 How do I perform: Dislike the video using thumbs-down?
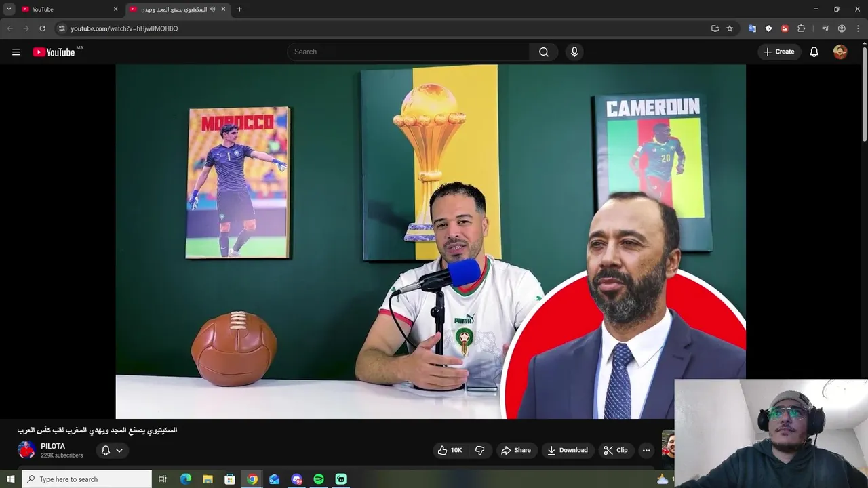point(480,450)
